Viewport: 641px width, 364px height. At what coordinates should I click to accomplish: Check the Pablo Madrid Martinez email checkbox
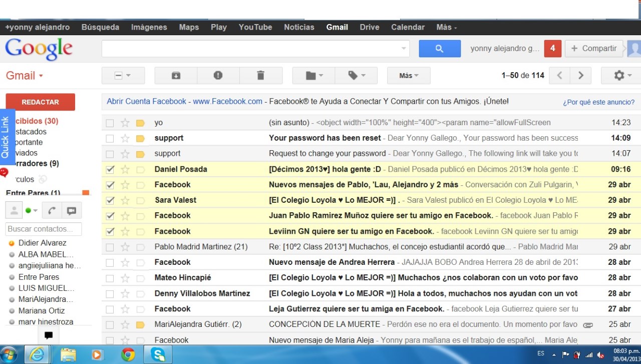110,247
